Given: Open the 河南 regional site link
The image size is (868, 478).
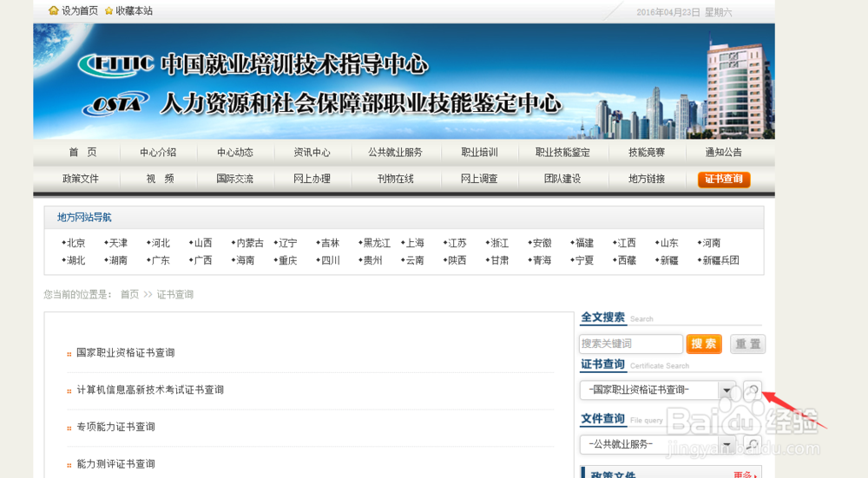Looking at the screenshot, I should pyautogui.click(x=712, y=243).
